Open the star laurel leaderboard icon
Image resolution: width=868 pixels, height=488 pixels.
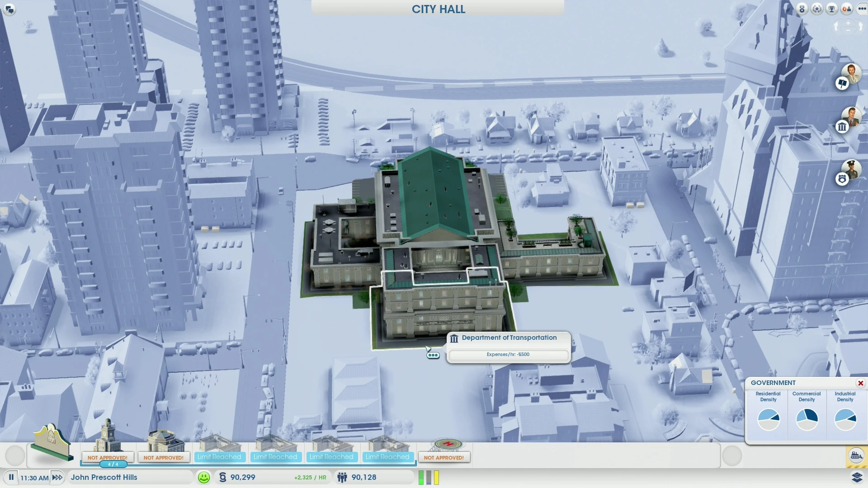click(x=817, y=9)
